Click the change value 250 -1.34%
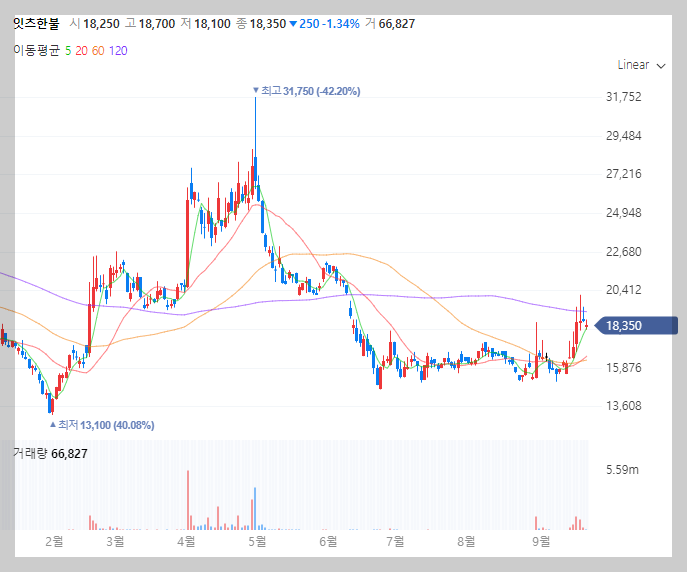The width and height of the screenshot is (687, 572). point(325,24)
